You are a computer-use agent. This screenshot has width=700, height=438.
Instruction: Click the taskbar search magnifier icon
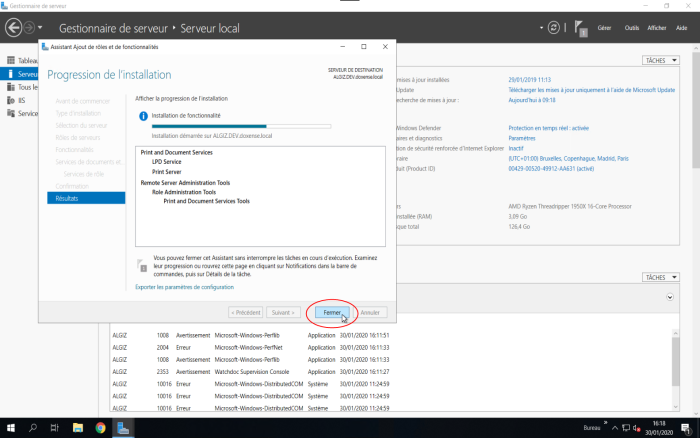(33, 427)
